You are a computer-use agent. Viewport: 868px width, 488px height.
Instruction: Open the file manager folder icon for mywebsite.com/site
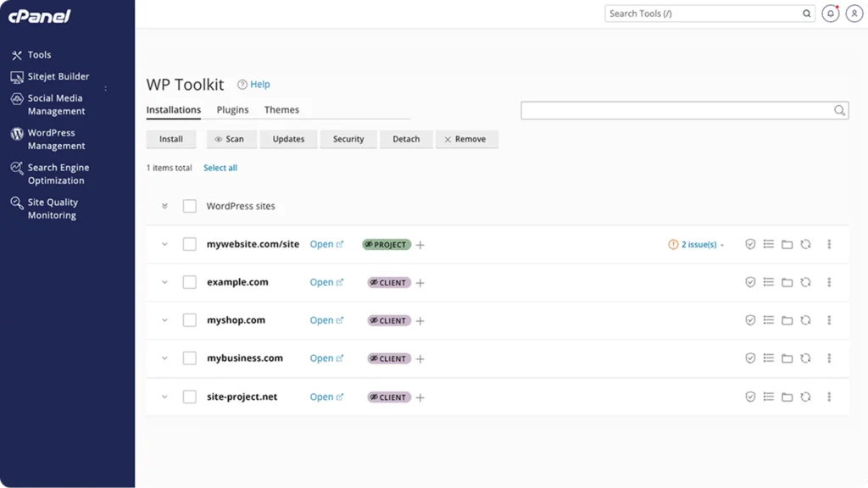pos(787,245)
